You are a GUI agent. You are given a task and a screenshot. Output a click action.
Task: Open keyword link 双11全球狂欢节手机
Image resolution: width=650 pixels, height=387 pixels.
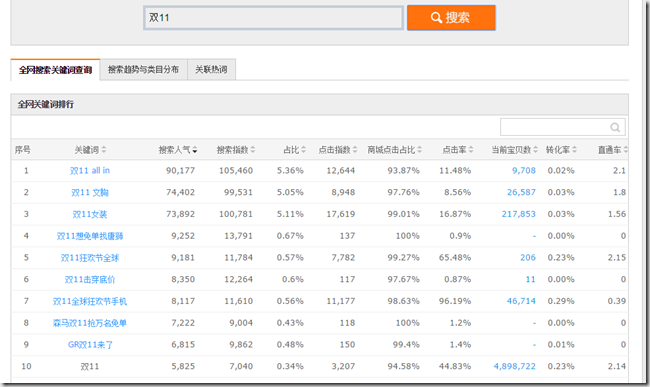[90, 301]
